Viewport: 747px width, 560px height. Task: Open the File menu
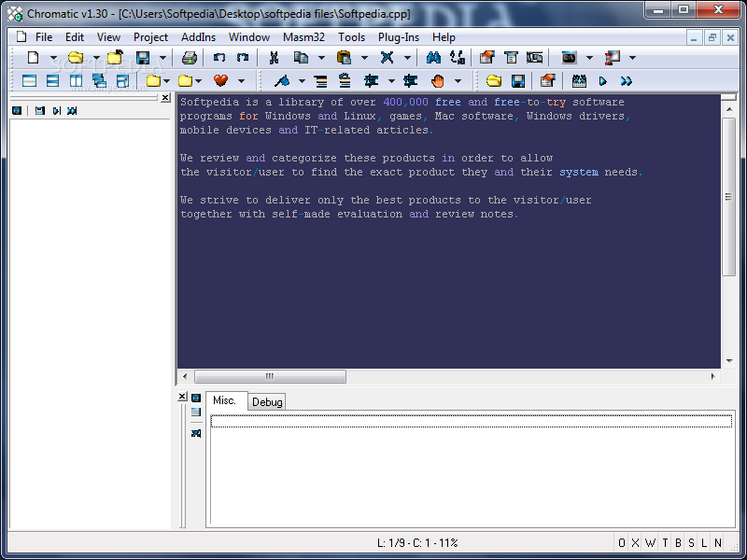coord(44,37)
